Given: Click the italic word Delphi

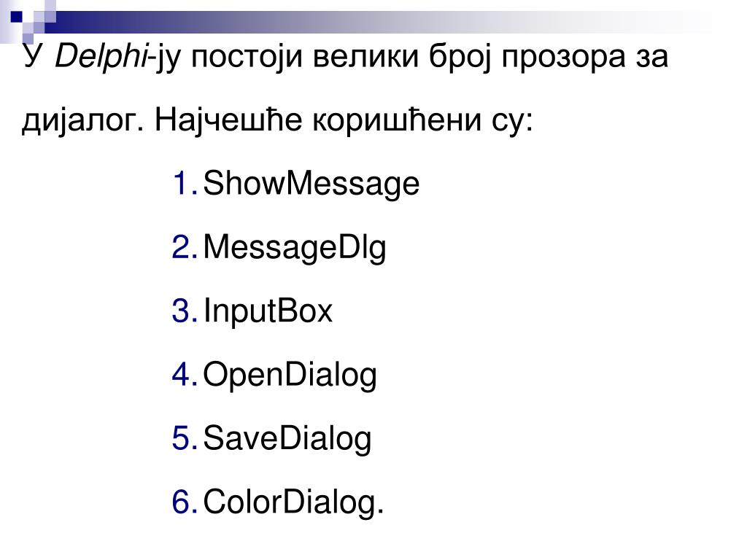Looking at the screenshot, I should [x=101, y=57].
